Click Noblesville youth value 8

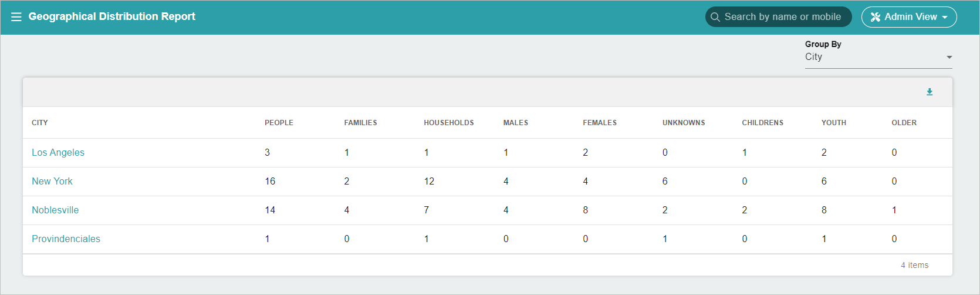(x=824, y=210)
